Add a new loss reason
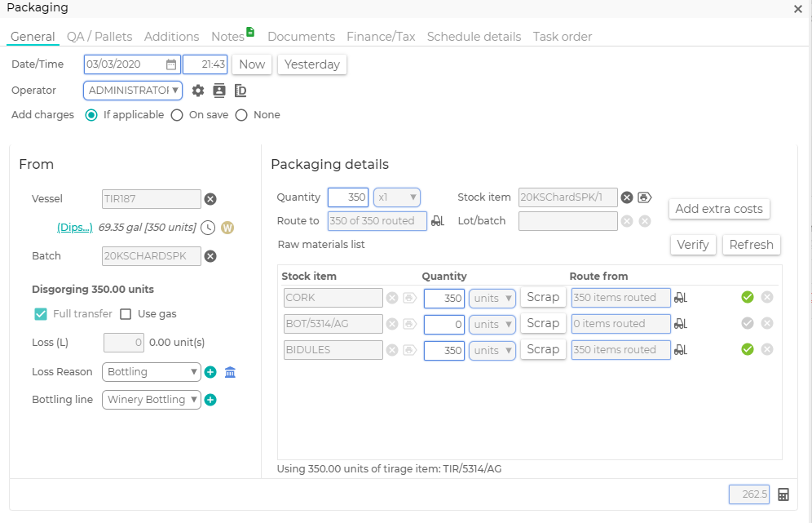Image resolution: width=812 pixels, height=523 pixels. tap(210, 372)
